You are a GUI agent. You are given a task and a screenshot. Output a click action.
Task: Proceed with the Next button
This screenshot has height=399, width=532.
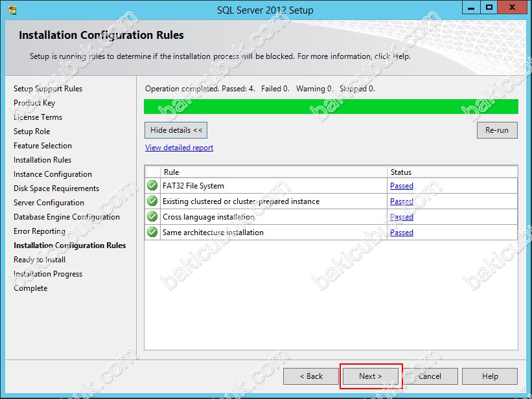371,376
